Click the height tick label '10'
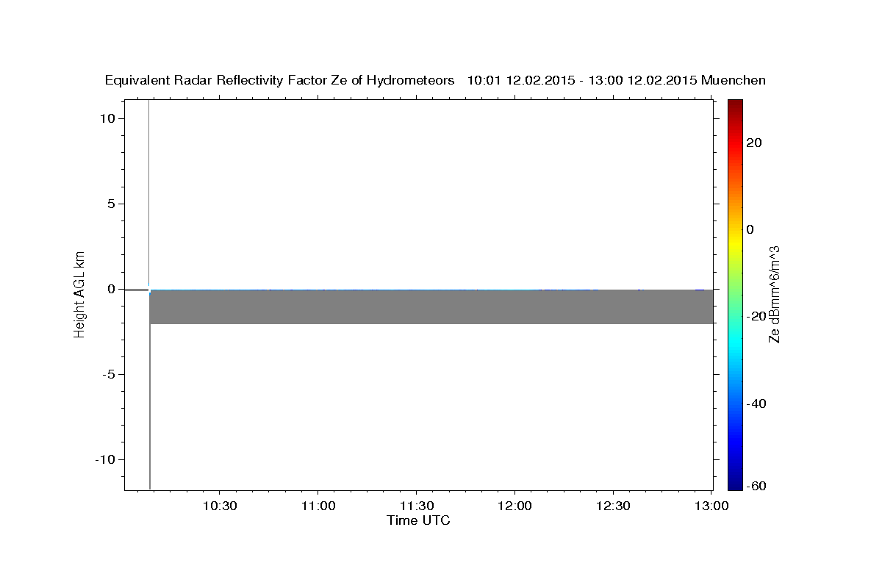This screenshot has width=882, height=588. (109, 118)
